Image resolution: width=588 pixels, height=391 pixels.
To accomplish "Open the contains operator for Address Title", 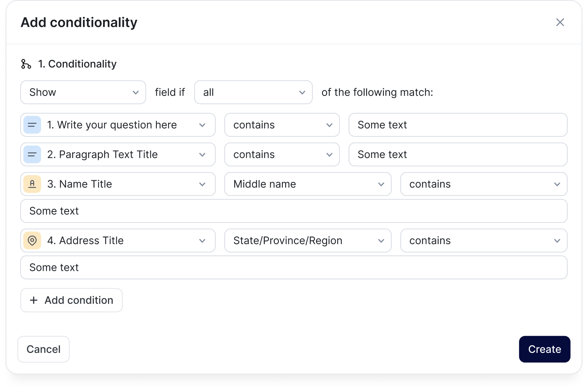I will [x=484, y=240].
